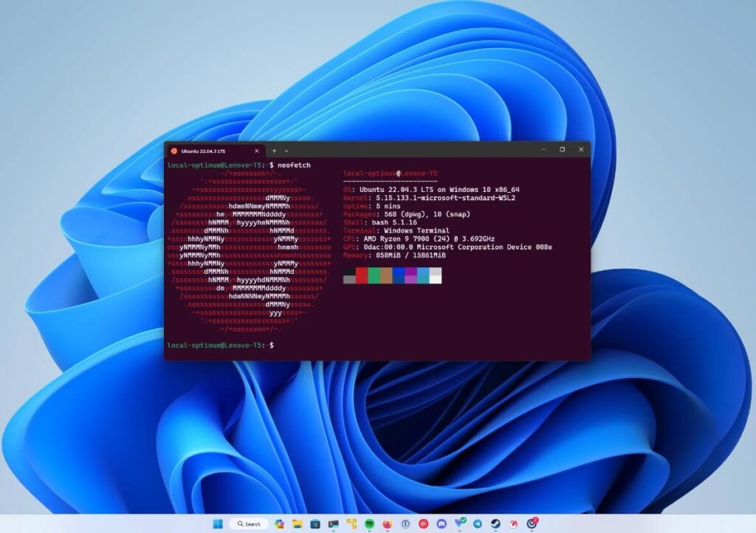Click the red user@host title in neofetch output
This screenshot has height=533, width=756.
[391, 173]
